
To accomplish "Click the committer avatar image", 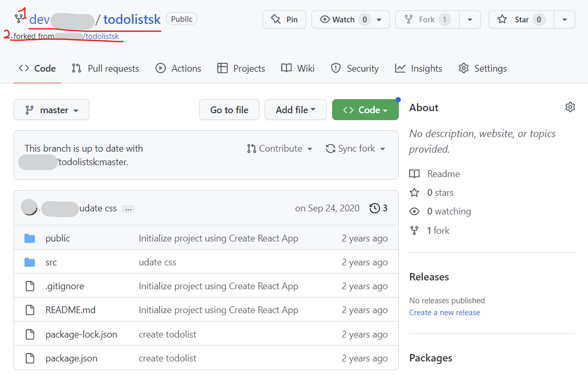I will (x=29, y=208).
